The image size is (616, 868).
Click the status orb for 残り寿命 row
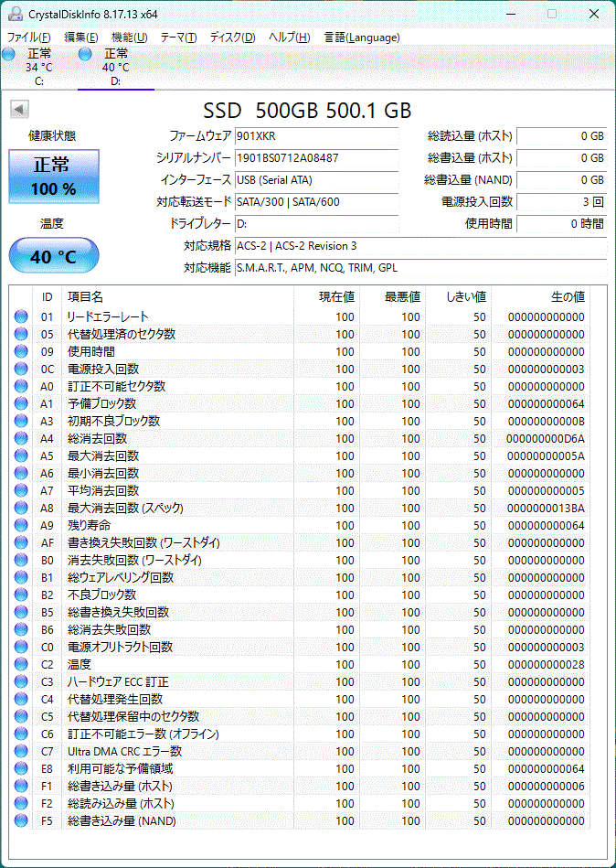(21, 525)
